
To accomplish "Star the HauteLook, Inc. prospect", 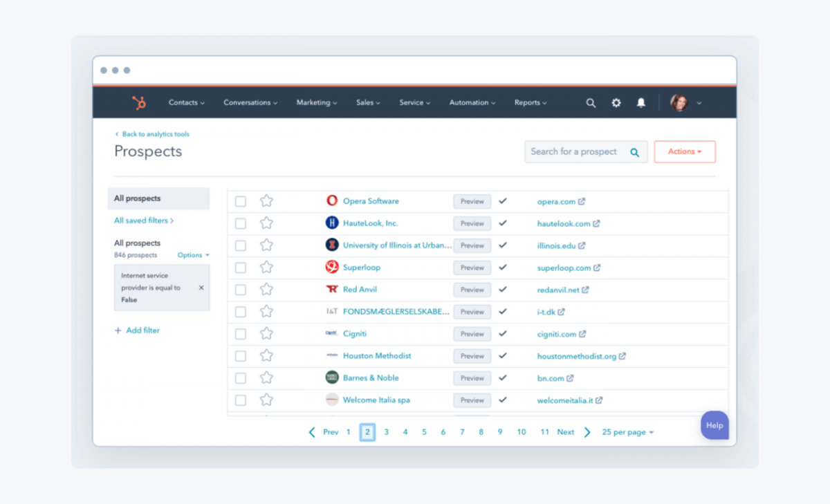I will pyautogui.click(x=266, y=223).
